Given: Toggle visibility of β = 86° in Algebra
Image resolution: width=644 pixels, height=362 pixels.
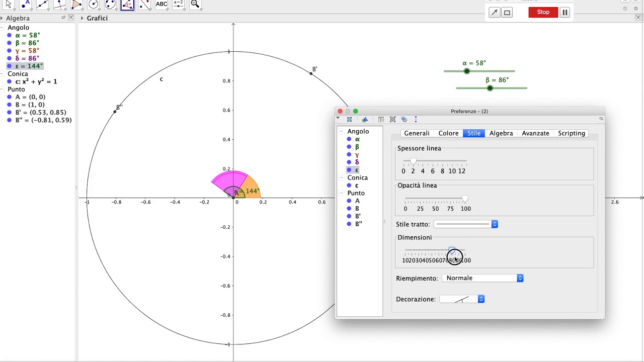Looking at the screenshot, I should 10,43.
